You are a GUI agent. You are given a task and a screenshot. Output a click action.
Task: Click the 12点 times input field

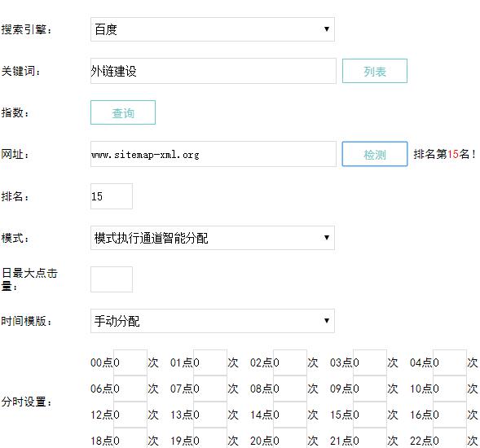pyautogui.click(x=130, y=415)
